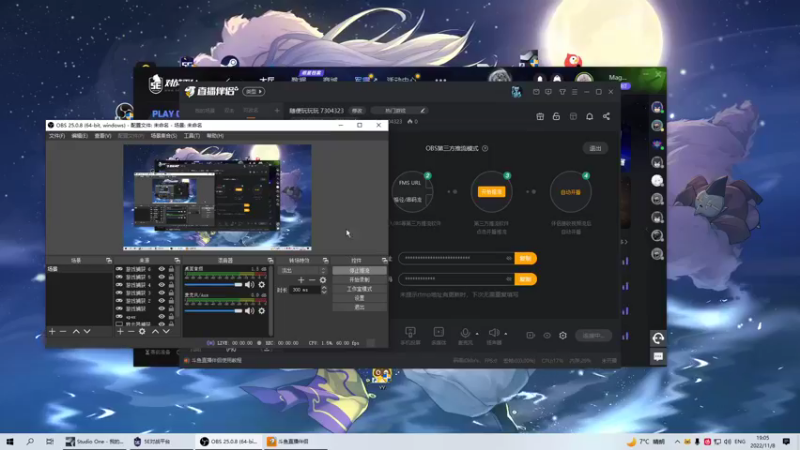
Task: Toggle visibility of Display Capture 4 source
Action: pyautogui.click(x=162, y=285)
